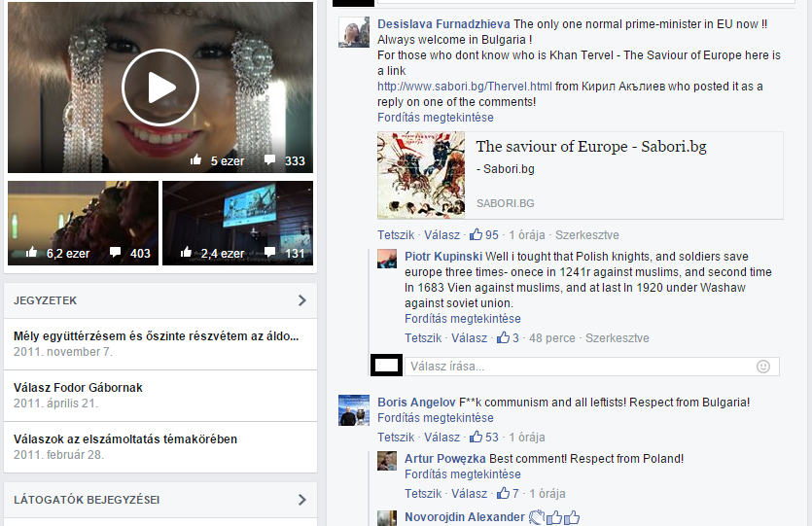Show translation of Desislava's comment
Screen dimensions: 812x526
pyautogui.click(x=436, y=118)
